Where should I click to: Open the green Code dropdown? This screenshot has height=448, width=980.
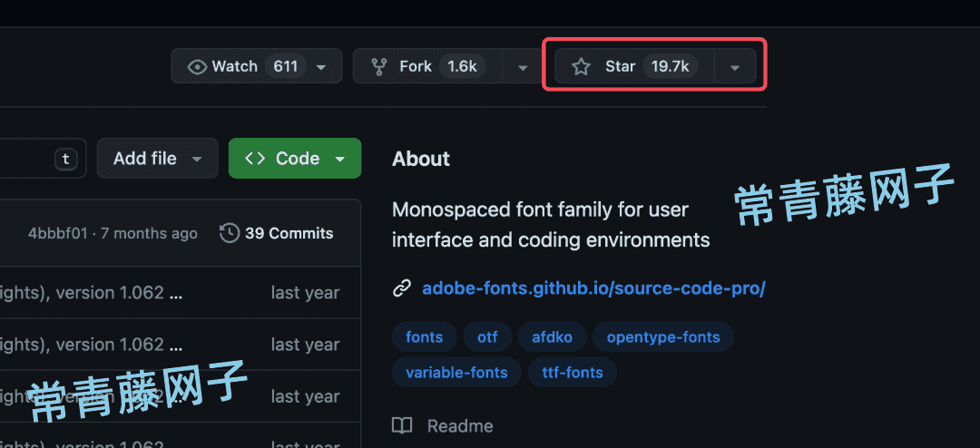[x=295, y=159]
